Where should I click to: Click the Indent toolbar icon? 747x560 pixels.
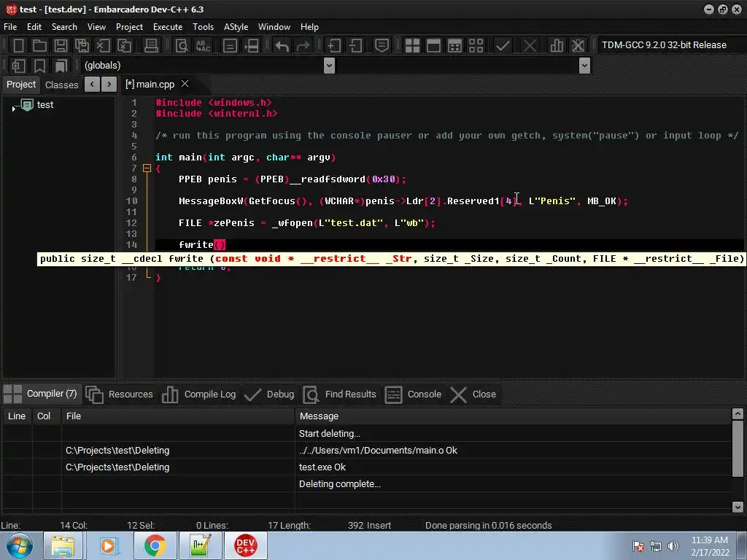(x=334, y=46)
